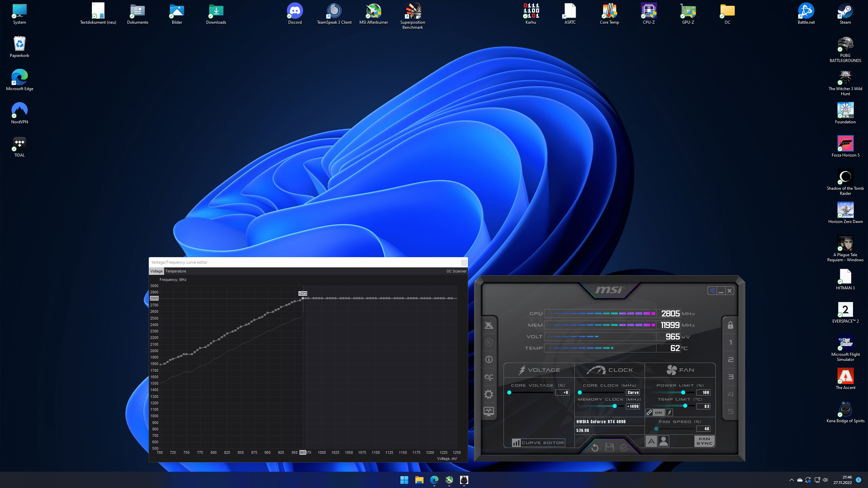Select the Temperature tab in curve editor
868x488 pixels.
(175, 271)
